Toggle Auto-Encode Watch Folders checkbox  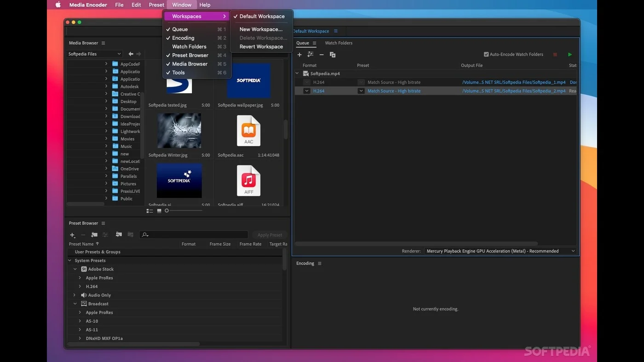click(486, 54)
